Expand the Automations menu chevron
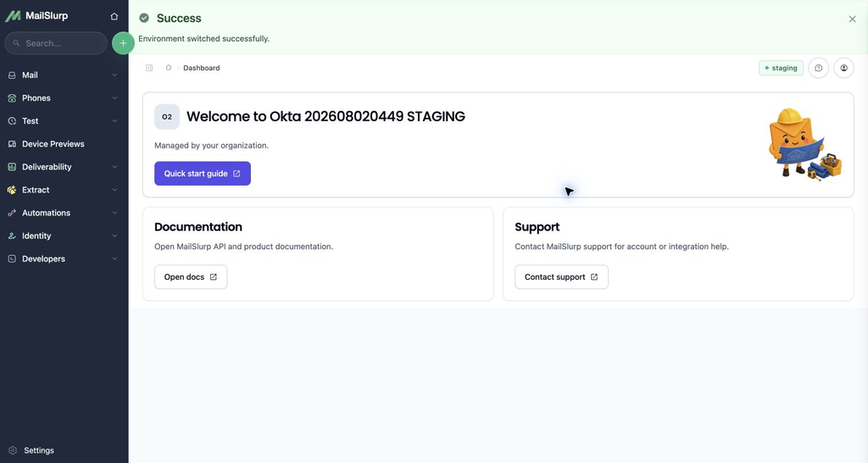Viewport: 868px width, 463px height. pyautogui.click(x=114, y=213)
